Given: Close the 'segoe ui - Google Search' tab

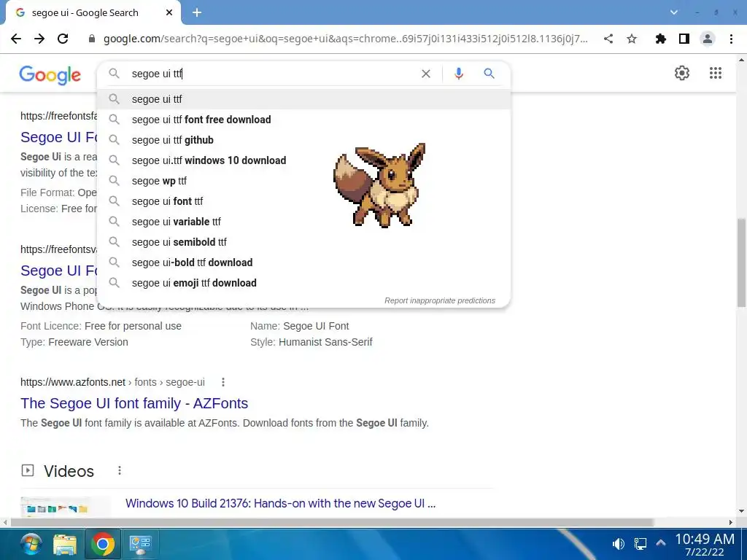Looking at the screenshot, I should [x=169, y=13].
